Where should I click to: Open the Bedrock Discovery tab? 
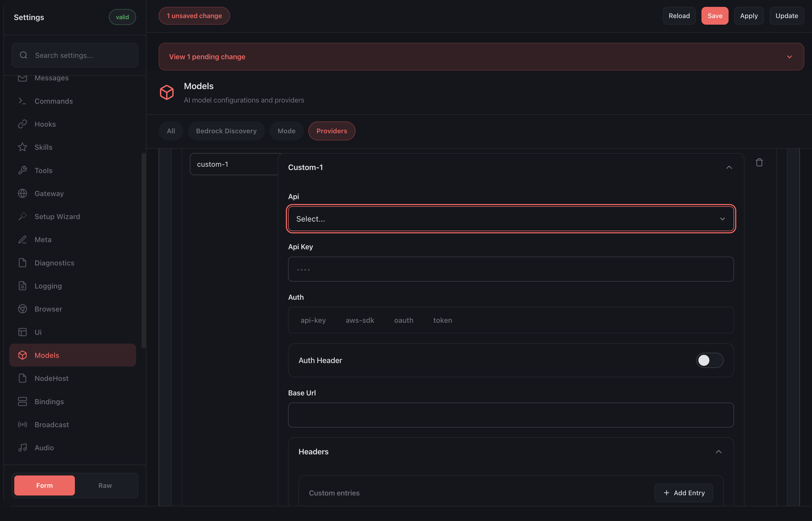[x=226, y=131]
